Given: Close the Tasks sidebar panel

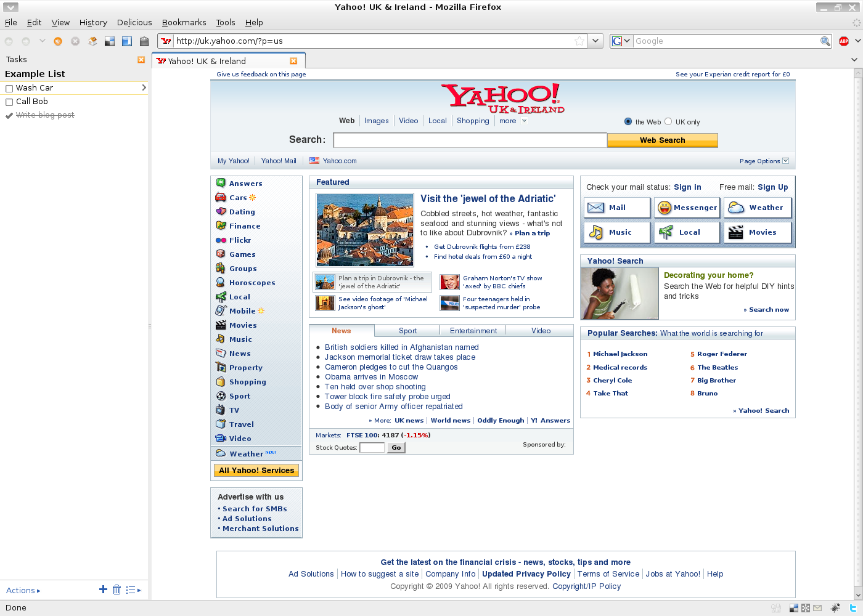Looking at the screenshot, I should tap(141, 60).
